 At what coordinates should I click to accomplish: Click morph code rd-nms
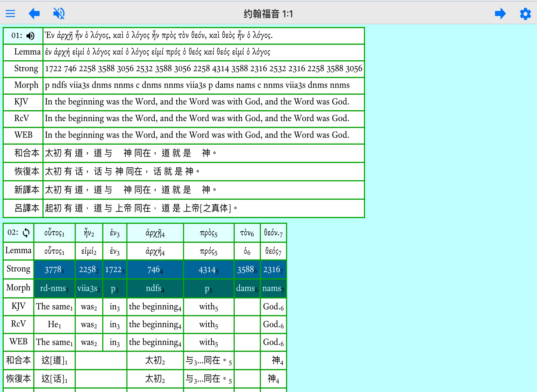pos(55,288)
